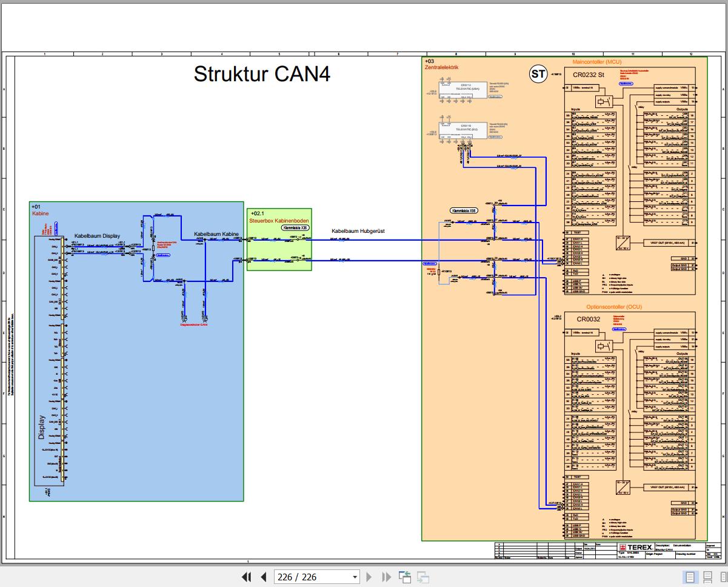Click the Kabelbaum Display label
The image size is (728, 587).
tap(98, 236)
